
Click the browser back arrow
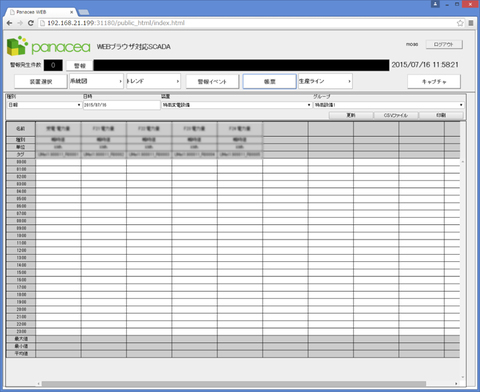(9, 23)
